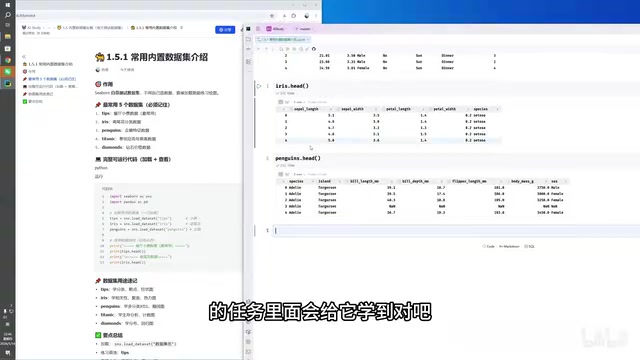Add Markdown cell button below

[x=509, y=247]
